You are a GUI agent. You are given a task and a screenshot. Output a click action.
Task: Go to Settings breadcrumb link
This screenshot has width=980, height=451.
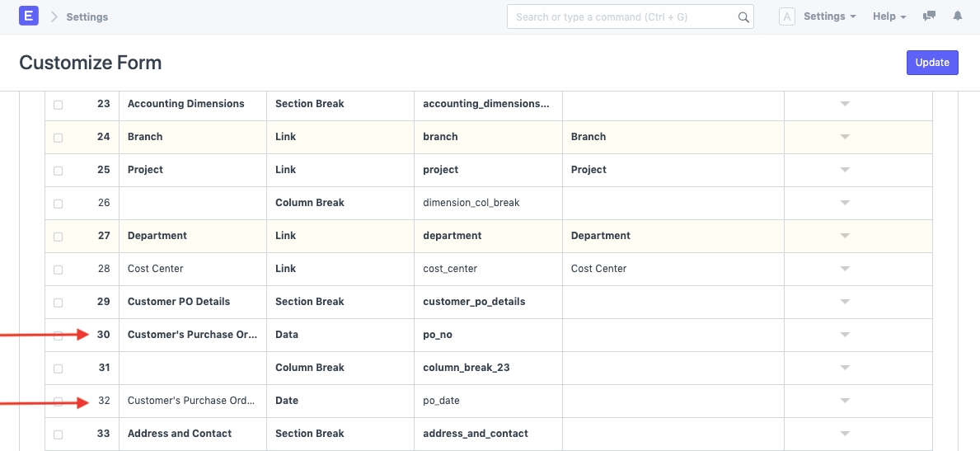coord(87,16)
